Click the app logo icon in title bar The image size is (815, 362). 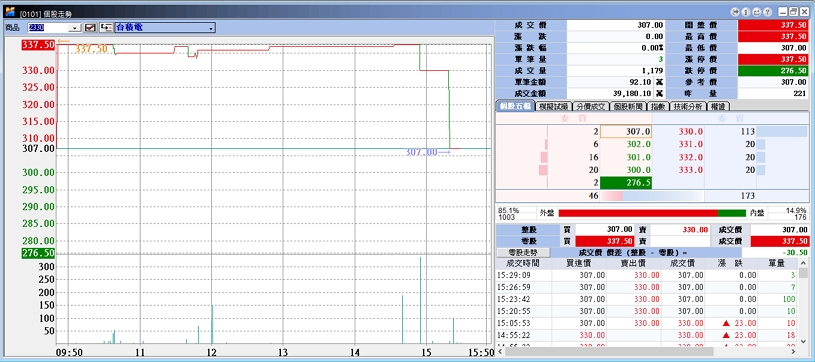click(10, 11)
